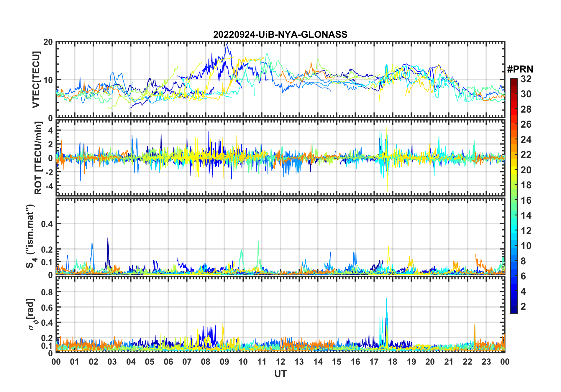Click the sigma phi spike near 17:40 UT
This screenshot has width=561, height=392.
[x=386, y=299]
